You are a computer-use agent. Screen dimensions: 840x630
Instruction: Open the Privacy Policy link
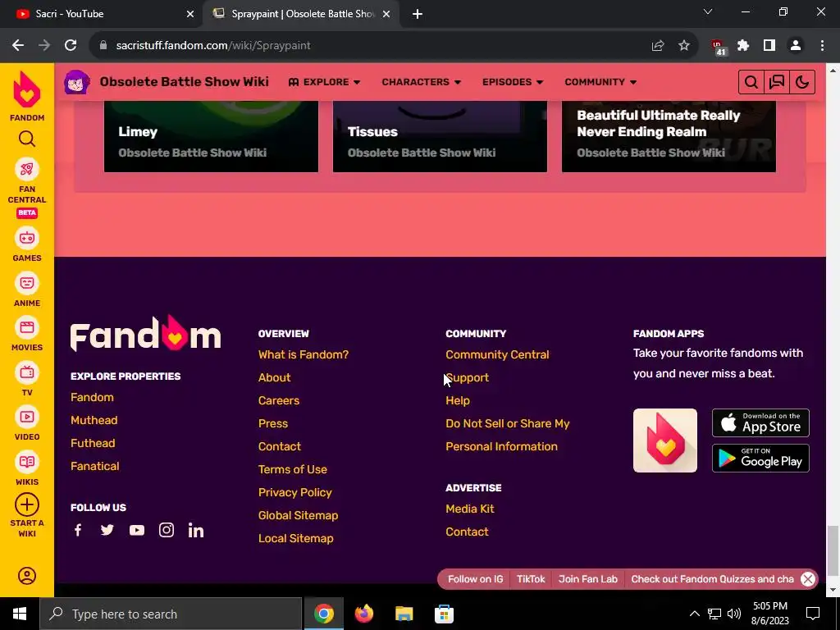295,492
